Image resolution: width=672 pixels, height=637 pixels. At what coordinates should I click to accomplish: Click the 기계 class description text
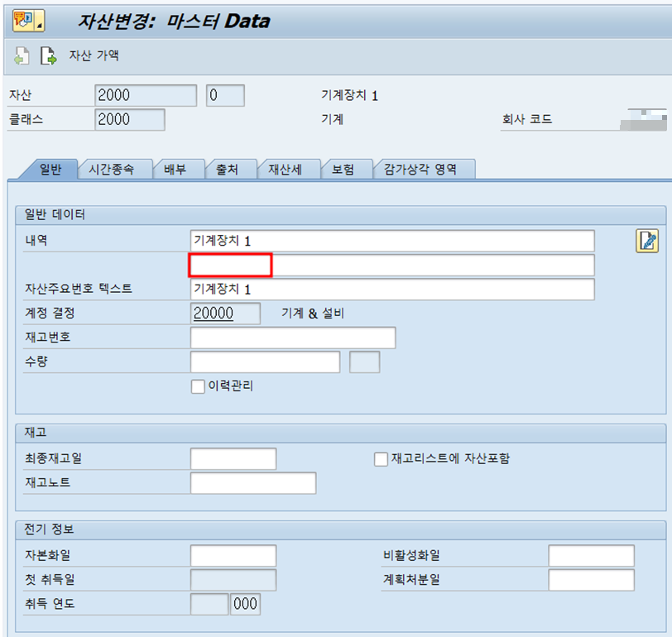tap(333, 119)
